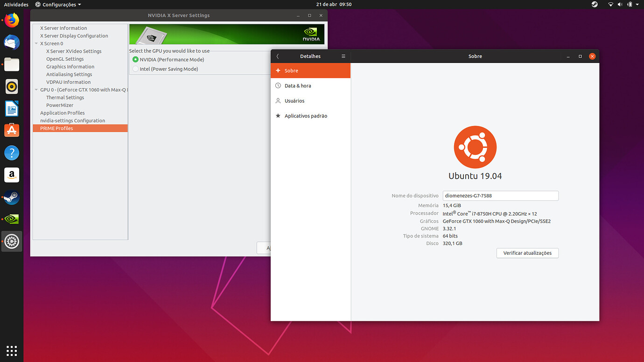Select PRIME Profiles in tree
The image size is (644, 362).
tap(80, 128)
